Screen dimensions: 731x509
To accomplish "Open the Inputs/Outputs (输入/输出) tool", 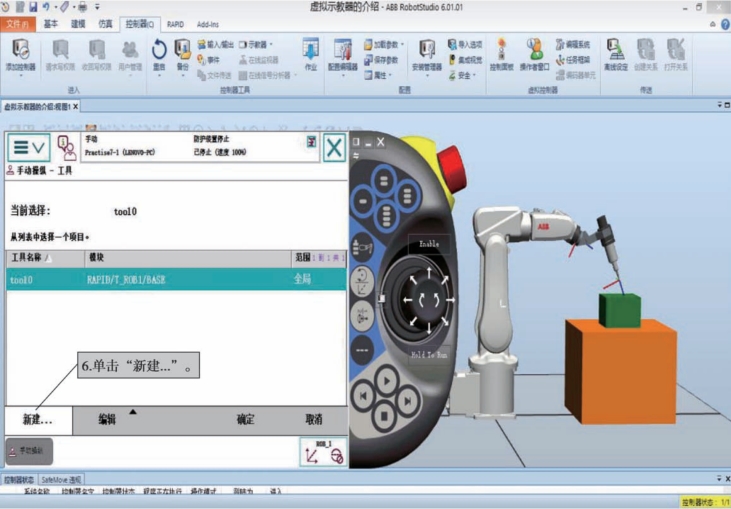I will pos(215,44).
